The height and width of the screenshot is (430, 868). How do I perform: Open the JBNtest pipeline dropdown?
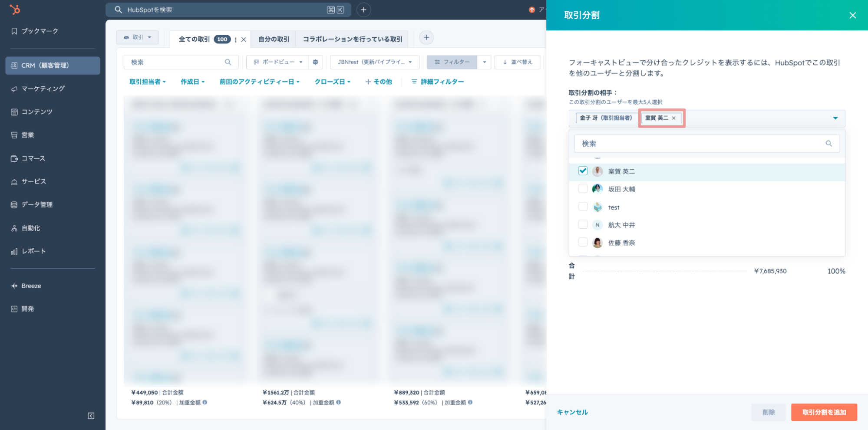(x=375, y=62)
